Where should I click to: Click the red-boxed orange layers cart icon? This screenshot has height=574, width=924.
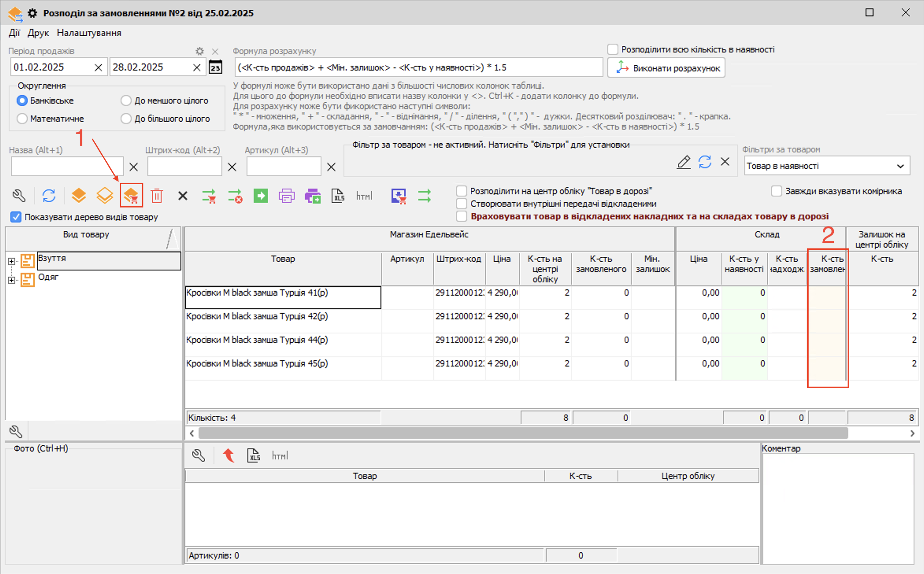[131, 196]
